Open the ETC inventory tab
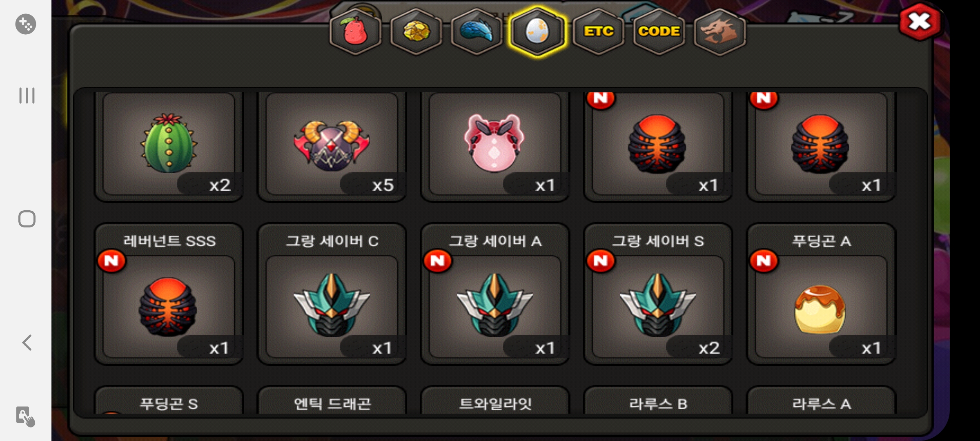This screenshot has width=980, height=441. (598, 32)
